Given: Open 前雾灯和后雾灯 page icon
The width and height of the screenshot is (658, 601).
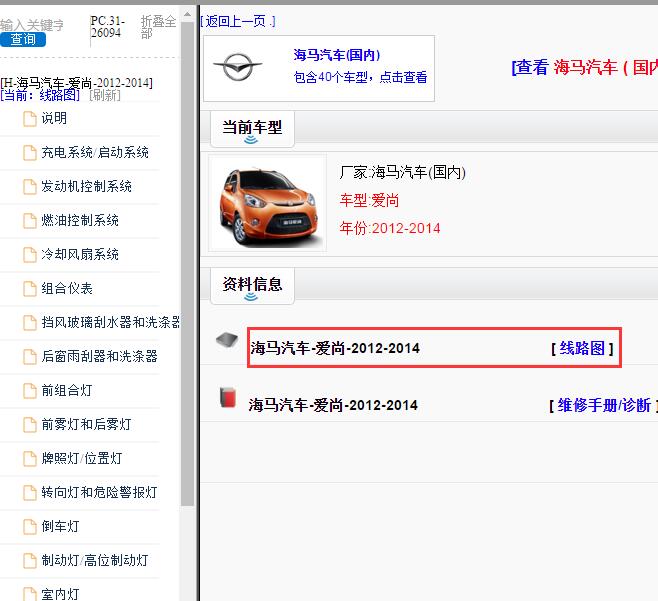Looking at the screenshot, I should (x=29, y=425).
